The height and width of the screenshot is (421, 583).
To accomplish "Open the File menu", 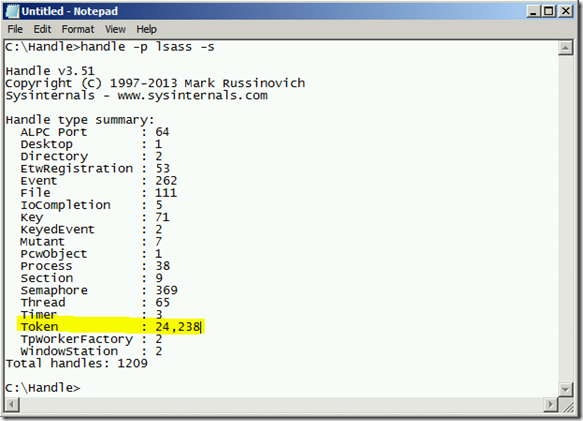I will pyautogui.click(x=15, y=29).
